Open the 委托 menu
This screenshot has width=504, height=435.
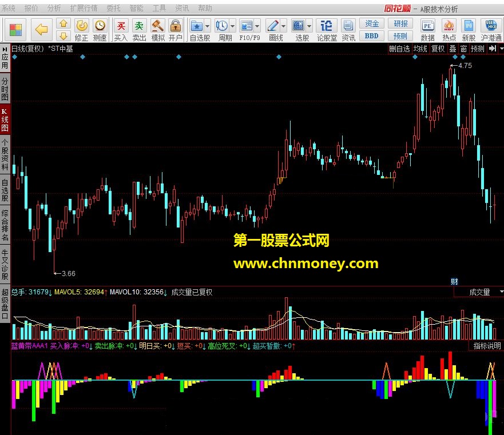tap(113, 8)
